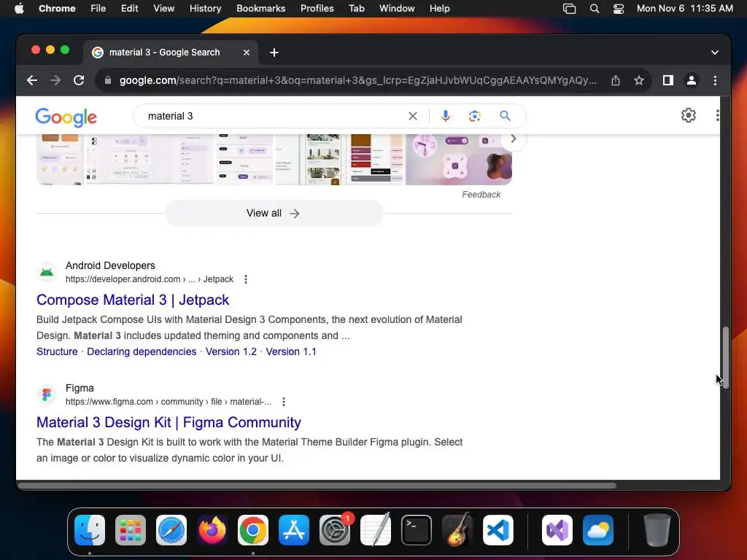The height and width of the screenshot is (560, 747).
Task: Open the Declaring dependencies sitelink
Action: point(142,351)
